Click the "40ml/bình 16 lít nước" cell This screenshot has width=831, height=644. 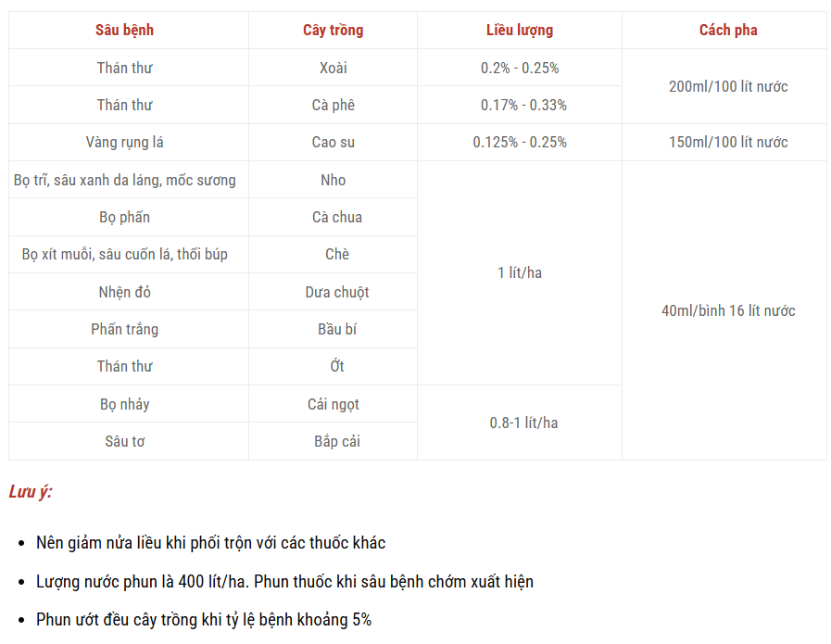727,310
